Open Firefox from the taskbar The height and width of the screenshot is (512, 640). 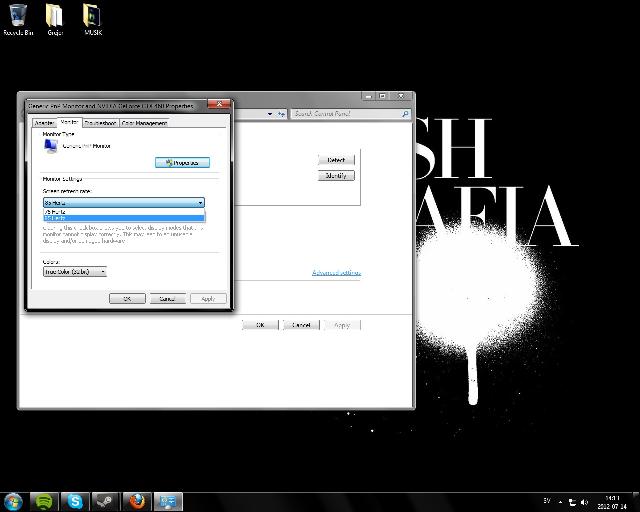pyautogui.click(x=137, y=502)
